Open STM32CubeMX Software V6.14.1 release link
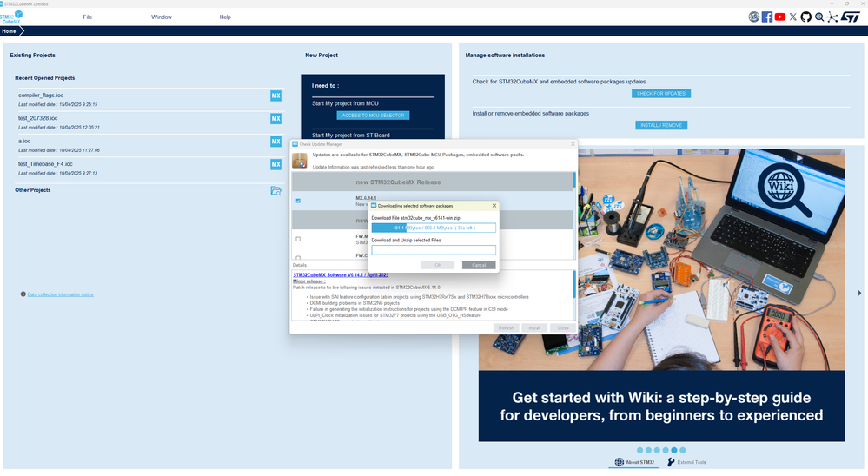 coord(341,275)
